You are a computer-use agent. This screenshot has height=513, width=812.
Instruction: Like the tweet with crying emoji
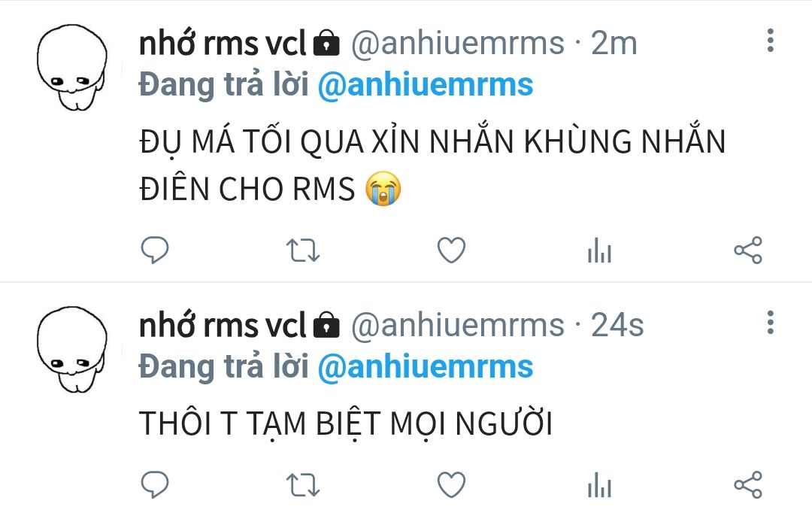tap(452, 250)
